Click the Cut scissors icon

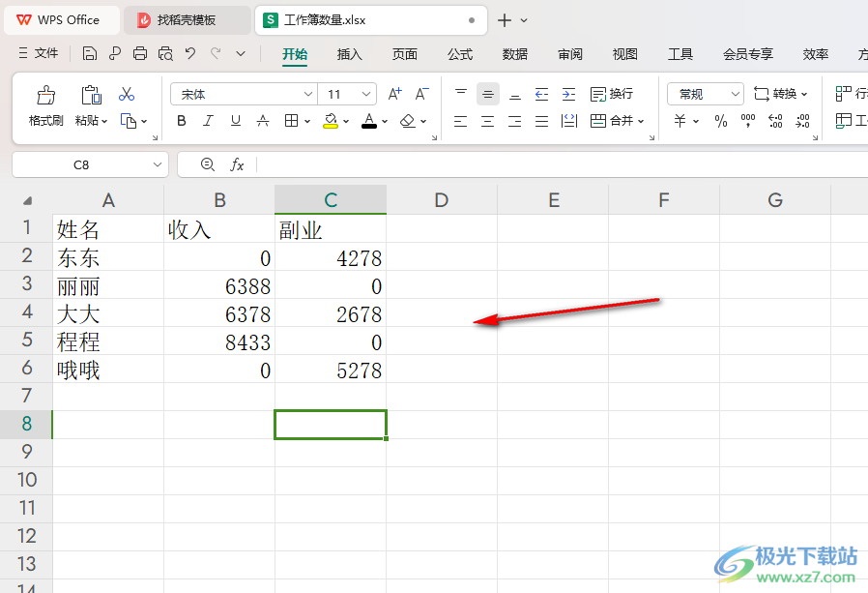coord(127,94)
